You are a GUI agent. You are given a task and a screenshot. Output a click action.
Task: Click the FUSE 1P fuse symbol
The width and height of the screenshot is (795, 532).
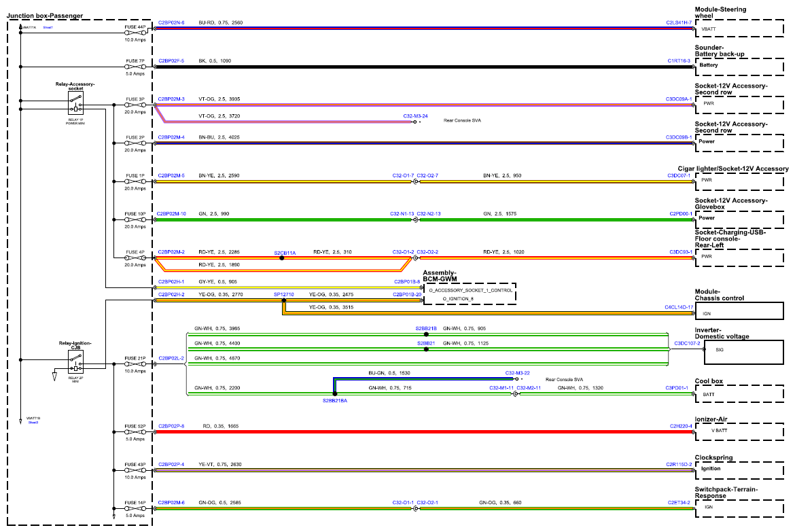tap(135, 181)
